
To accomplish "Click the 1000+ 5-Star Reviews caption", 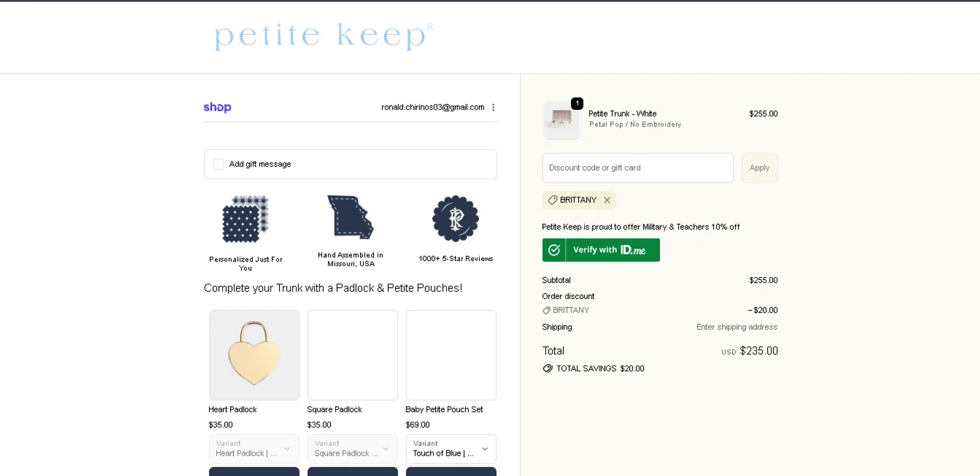I will (456, 259).
